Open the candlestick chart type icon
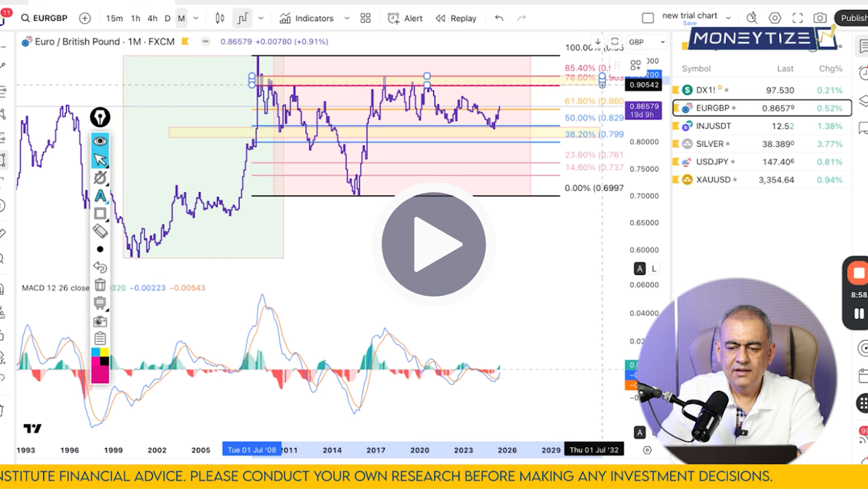 tap(220, 18)
